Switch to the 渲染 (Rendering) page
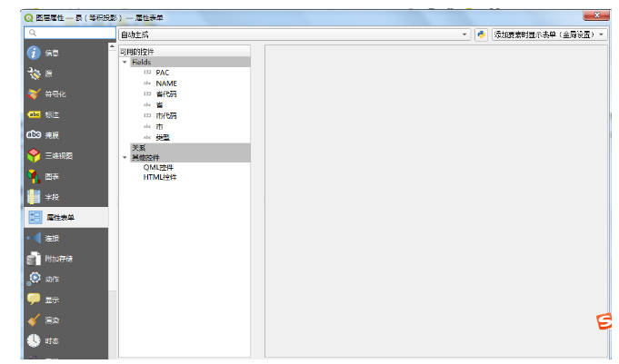 [x=66, y=320]
